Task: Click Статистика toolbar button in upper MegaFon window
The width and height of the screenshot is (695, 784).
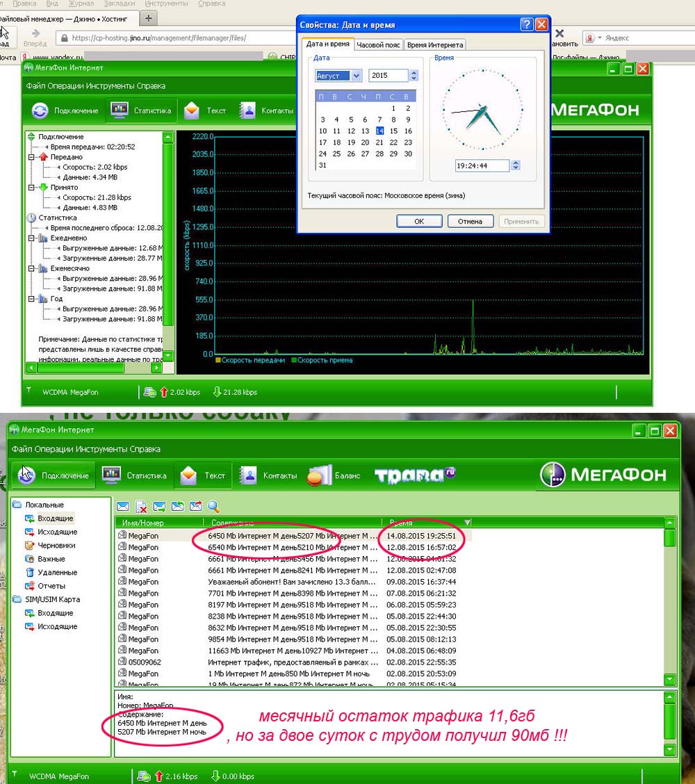Action: tap(141, 111)
